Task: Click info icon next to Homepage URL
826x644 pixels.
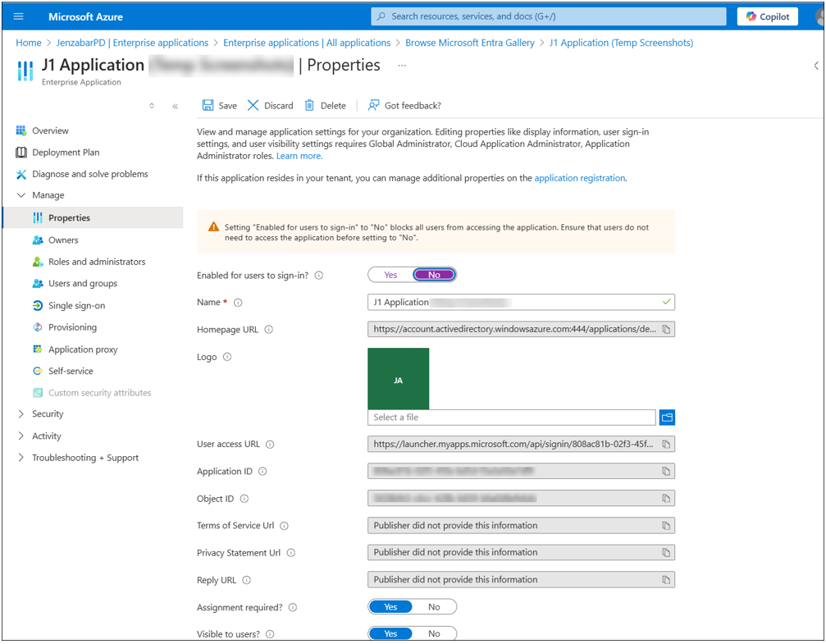Action: pyautogui.click(x=269, y=330)
